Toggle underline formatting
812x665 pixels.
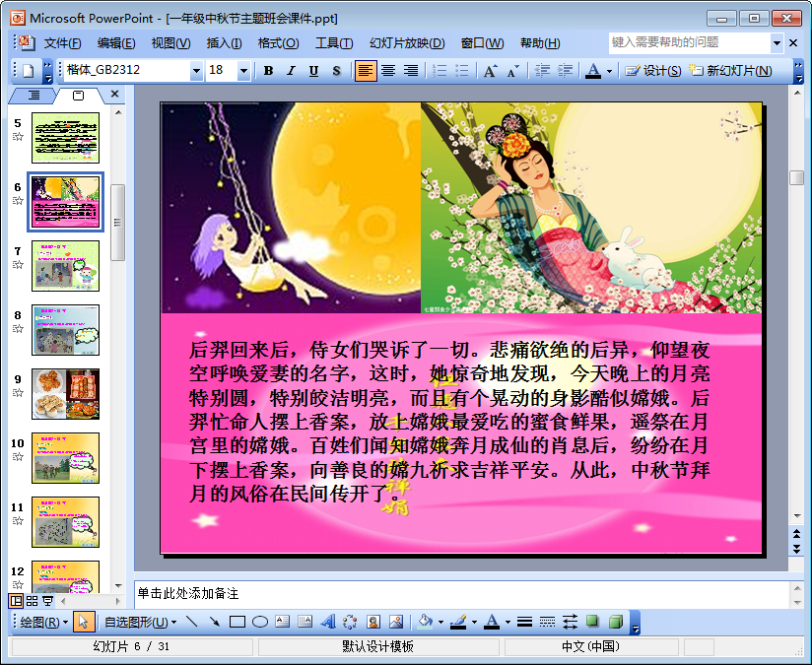pos(313,70)
